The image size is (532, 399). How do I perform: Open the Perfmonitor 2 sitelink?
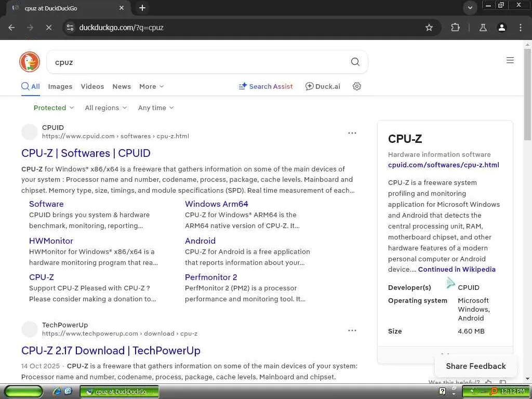(211, 277)
